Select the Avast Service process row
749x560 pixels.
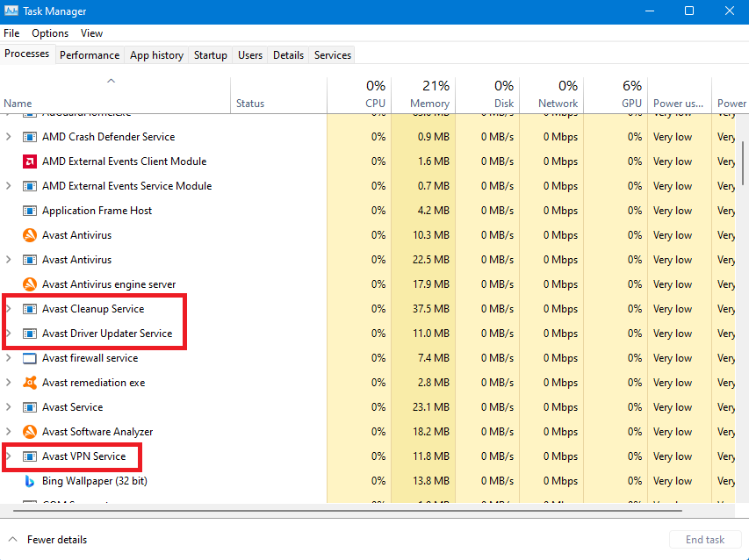click(x=72, y=407)
